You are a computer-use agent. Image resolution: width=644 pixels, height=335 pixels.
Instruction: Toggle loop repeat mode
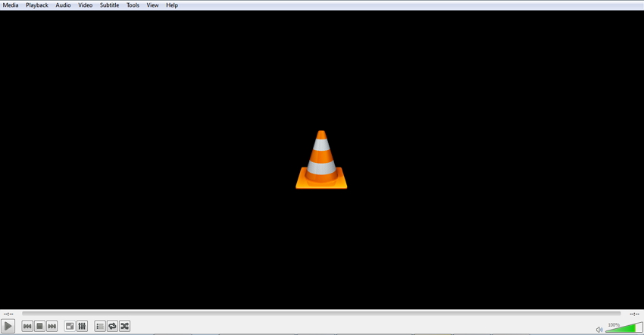point(112,326)
